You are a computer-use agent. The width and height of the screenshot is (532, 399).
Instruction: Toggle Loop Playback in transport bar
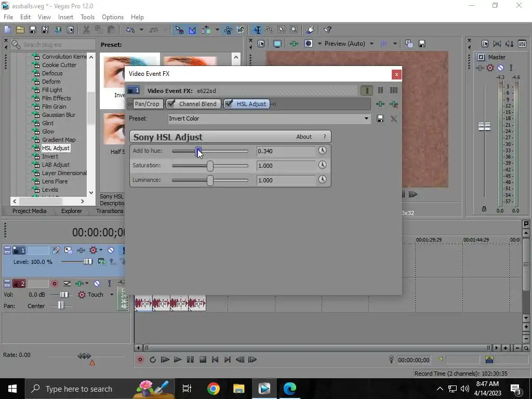point(153,360)
